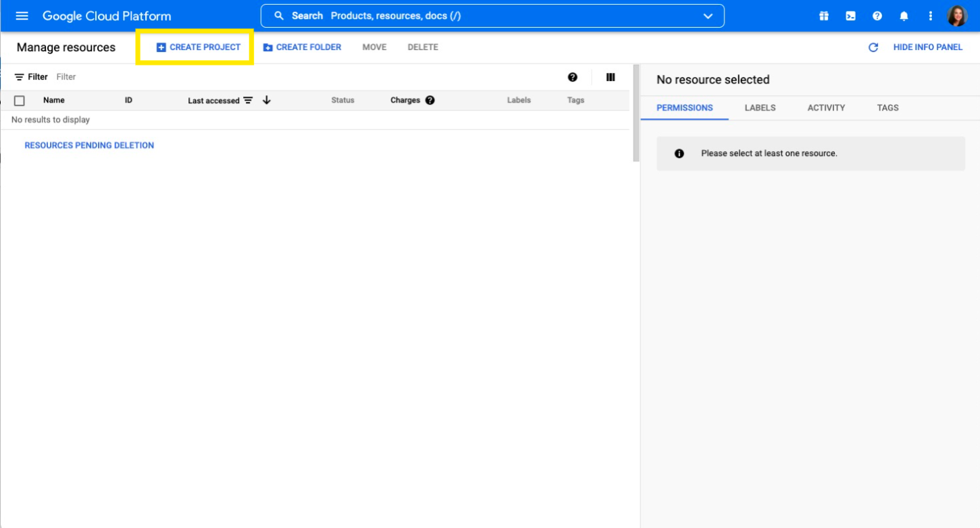
Task: Click the 'No results to display' text
Action: click(x=51, y=120)
